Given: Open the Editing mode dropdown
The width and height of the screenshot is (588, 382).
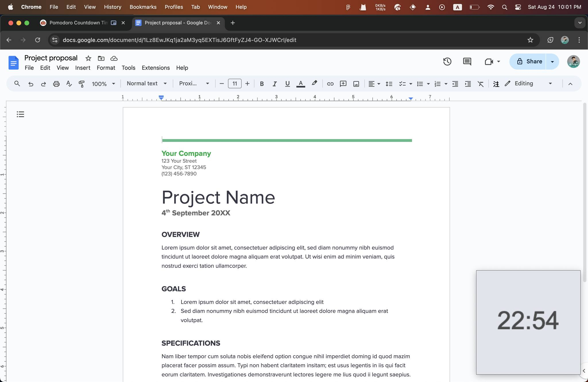Looking at the screenshot, I should click(x=528, y=83).
